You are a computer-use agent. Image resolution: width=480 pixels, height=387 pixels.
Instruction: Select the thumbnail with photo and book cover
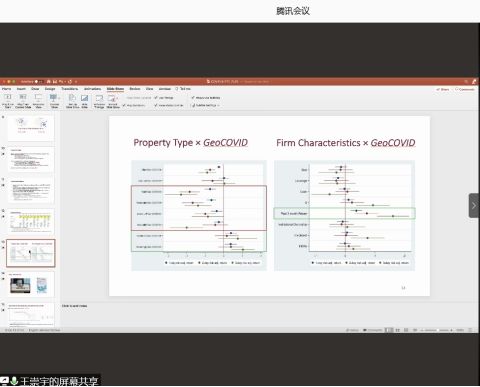coord(30,284)
